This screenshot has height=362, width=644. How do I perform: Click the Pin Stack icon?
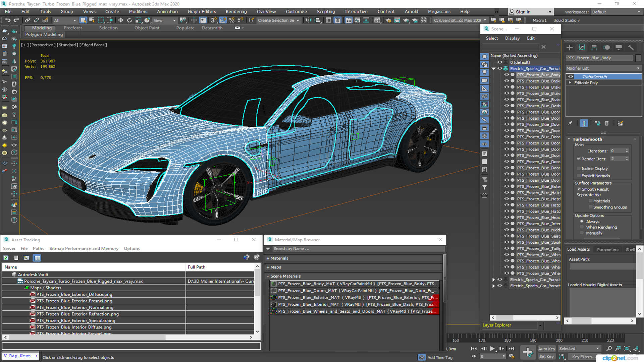pos(570,123)
